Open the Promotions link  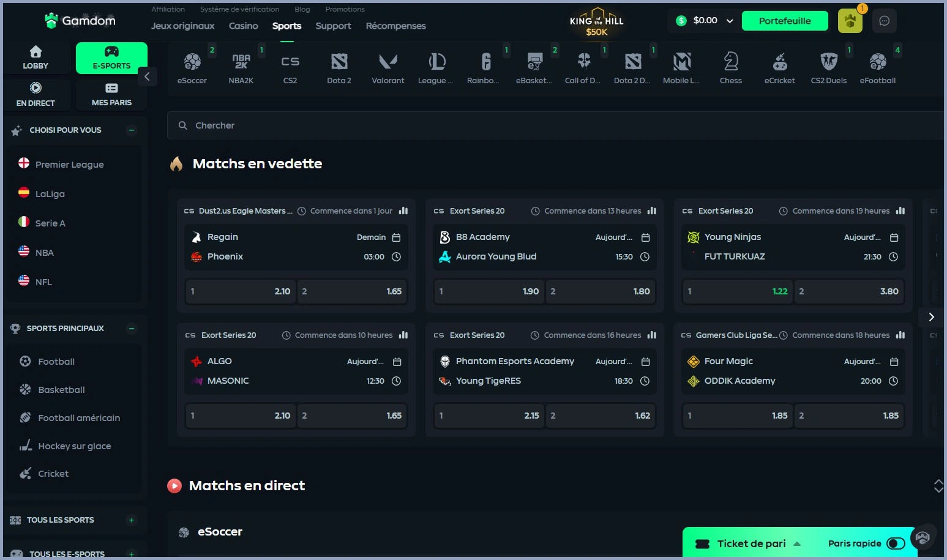(345, 9)
